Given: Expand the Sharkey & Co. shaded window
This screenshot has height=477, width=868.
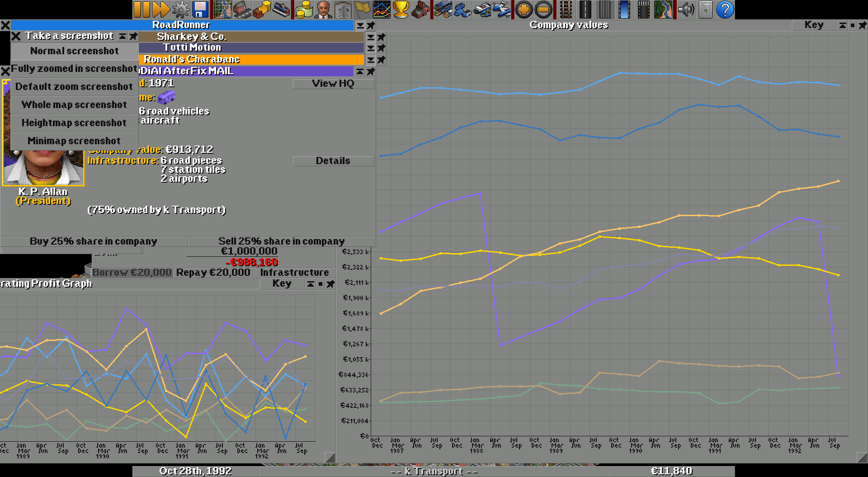Looking at the screenshot, I should [x=371, y=37].
